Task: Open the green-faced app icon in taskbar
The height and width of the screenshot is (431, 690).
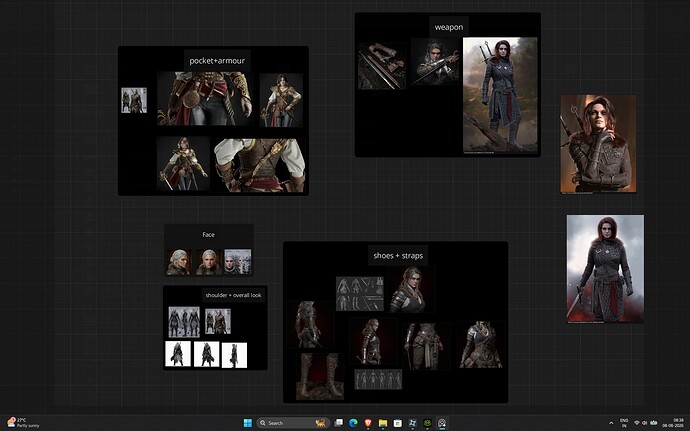Action: [x=427, y=423]
